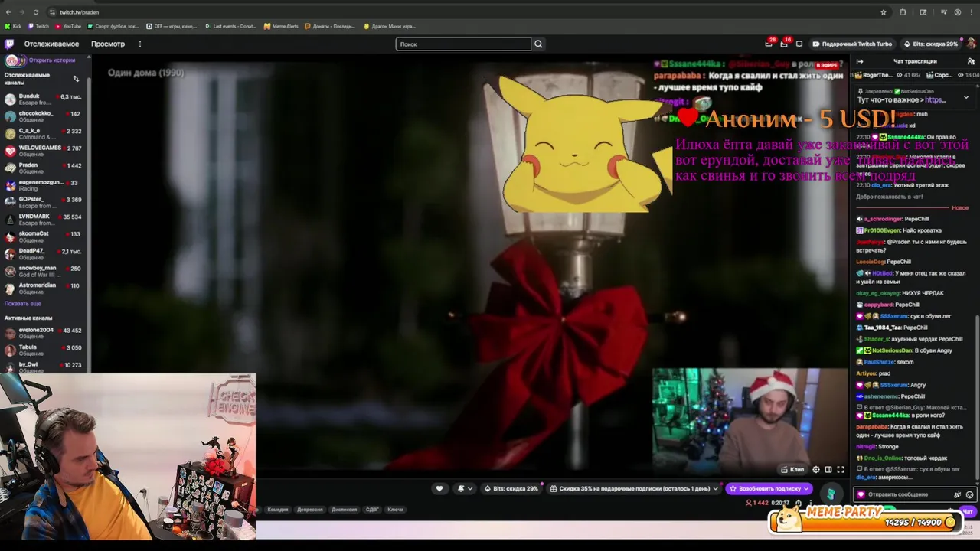Click the share stream icon under viewer count

click(x=799, y=503)
